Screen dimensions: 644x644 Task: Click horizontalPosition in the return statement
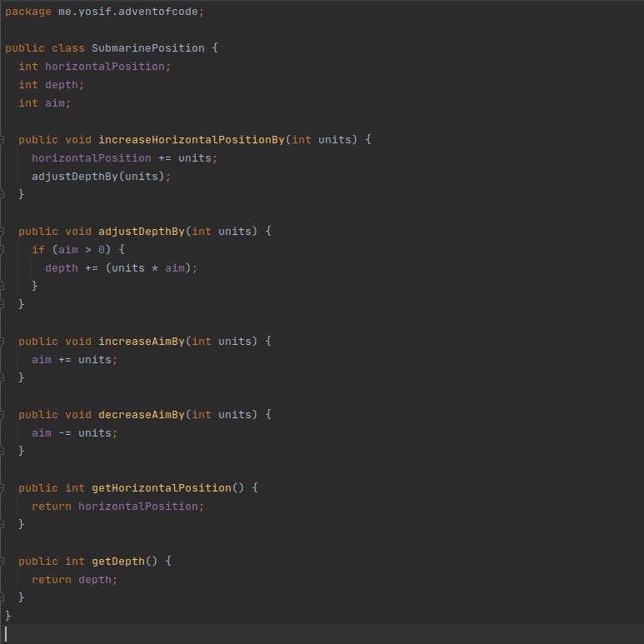[x=138, y=507]
